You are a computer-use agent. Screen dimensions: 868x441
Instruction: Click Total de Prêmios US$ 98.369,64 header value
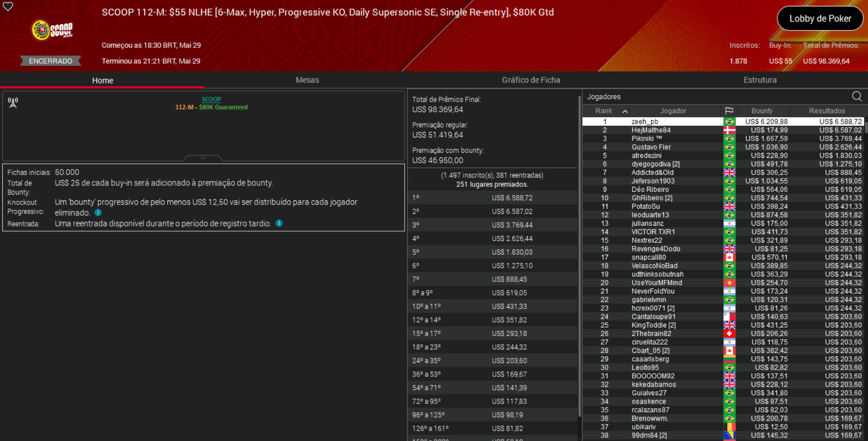tap(826, 61)
